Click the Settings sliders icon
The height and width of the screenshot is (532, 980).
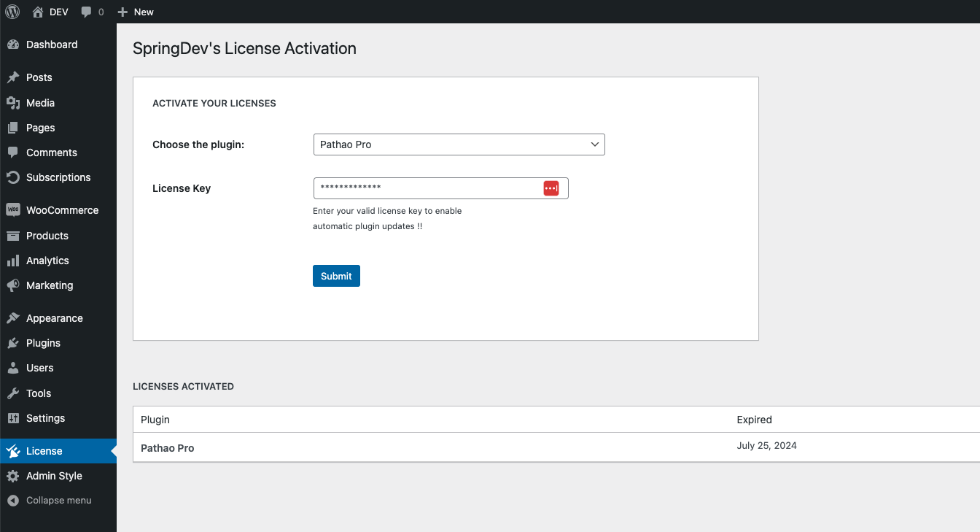(13, 418)
